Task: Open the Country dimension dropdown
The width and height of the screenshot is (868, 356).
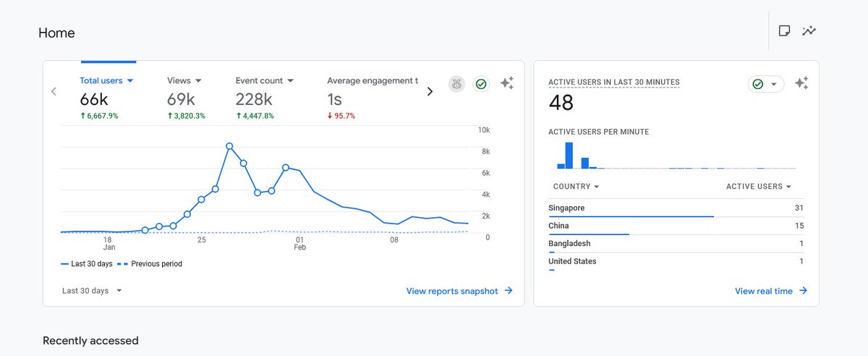Action: (x=576, y=187)
